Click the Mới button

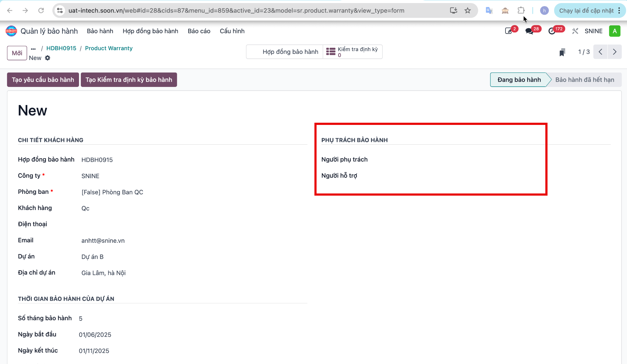coord(17,53)
